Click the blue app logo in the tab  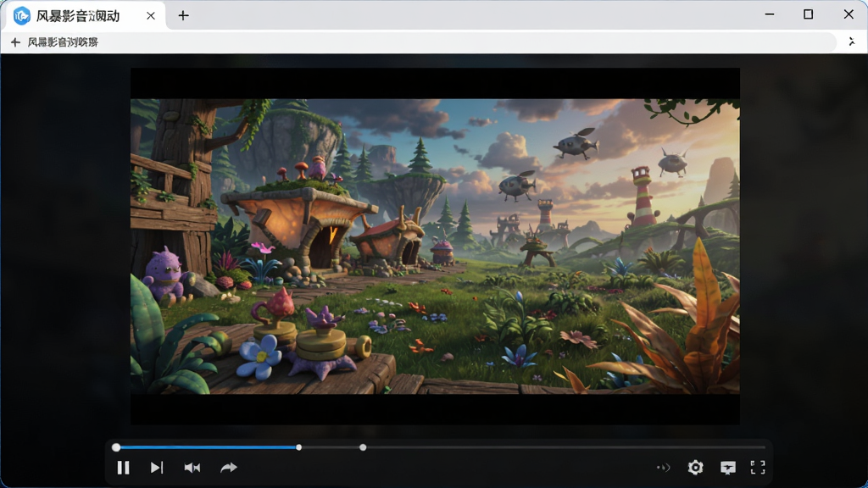click(21, 16)
